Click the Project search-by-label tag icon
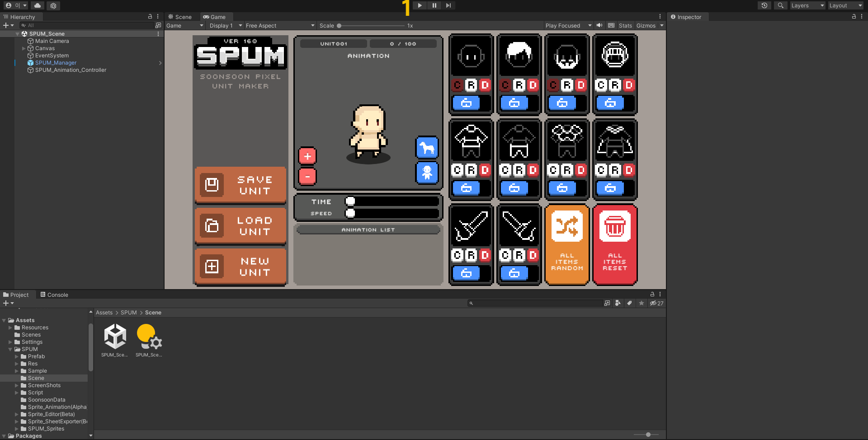The image size is (868, 440). (629, 303)
